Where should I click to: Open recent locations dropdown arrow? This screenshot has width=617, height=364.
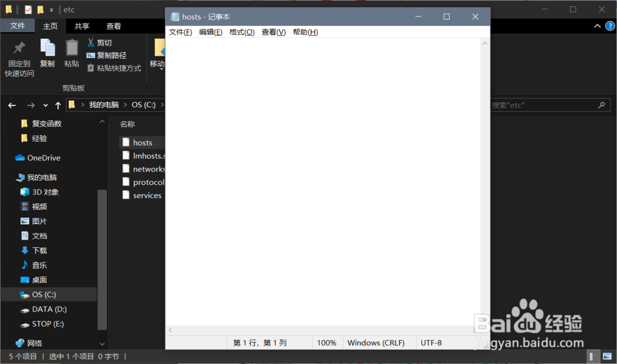coord(46,105)
